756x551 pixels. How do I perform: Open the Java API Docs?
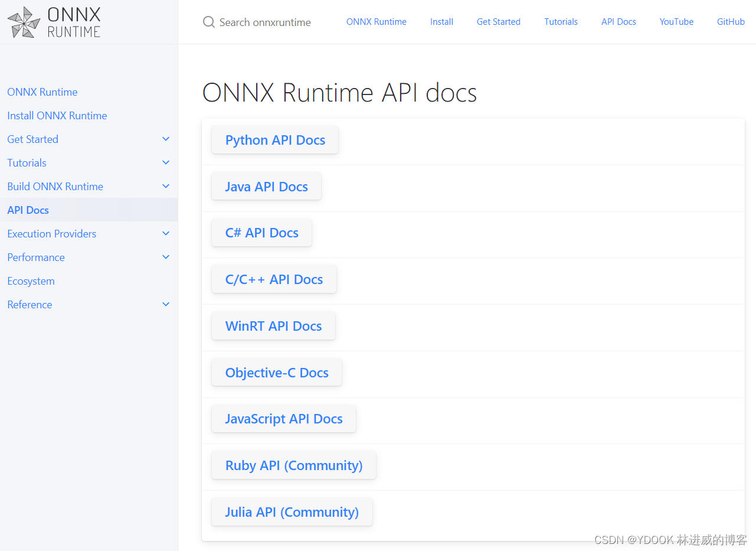(x=266, y=186)
